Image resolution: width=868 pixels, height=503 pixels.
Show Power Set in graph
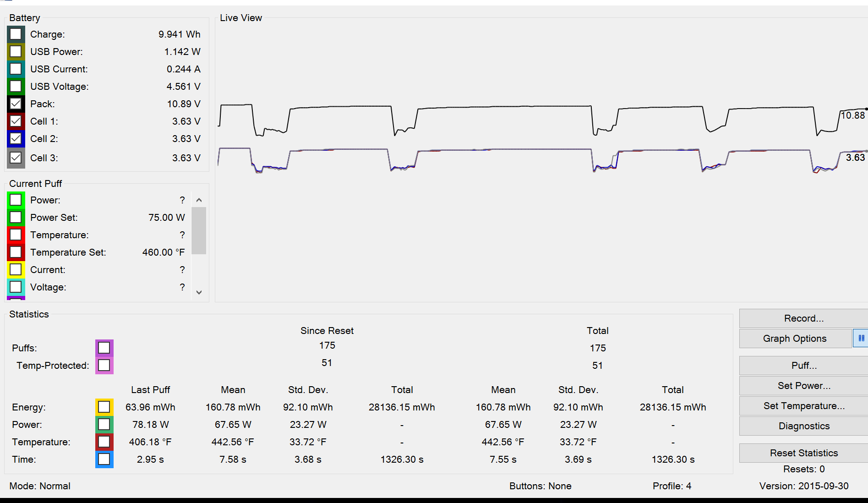(x=16, y=218)
